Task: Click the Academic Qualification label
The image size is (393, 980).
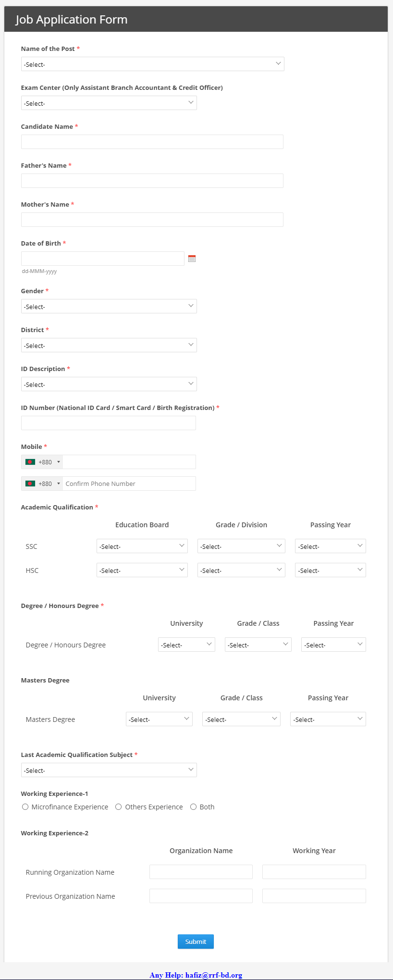Action: tap(57, 507)
